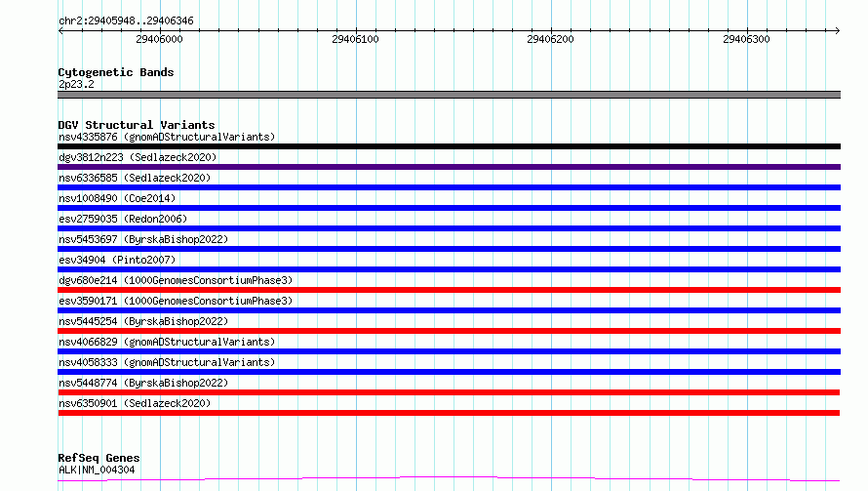Click the nsv5453697 ByrskaBishop2022 label

pyautogui.click(x=143, y=239)
